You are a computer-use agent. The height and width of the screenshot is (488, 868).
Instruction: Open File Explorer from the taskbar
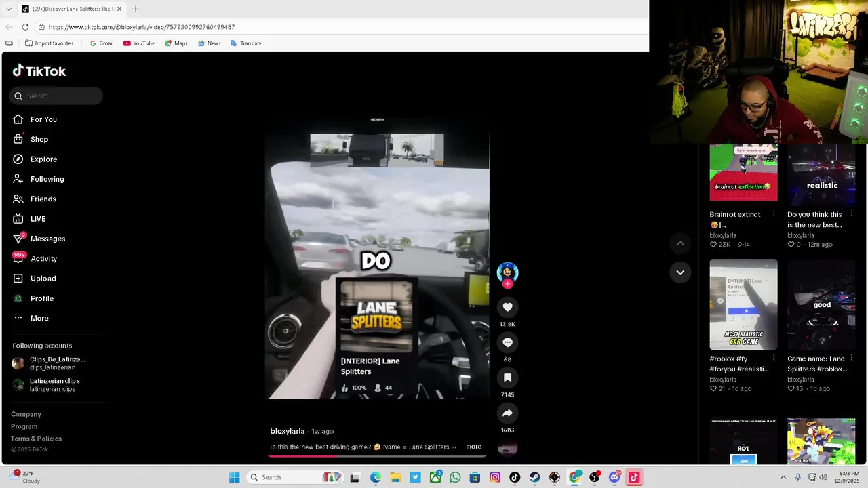click(395, 477)
